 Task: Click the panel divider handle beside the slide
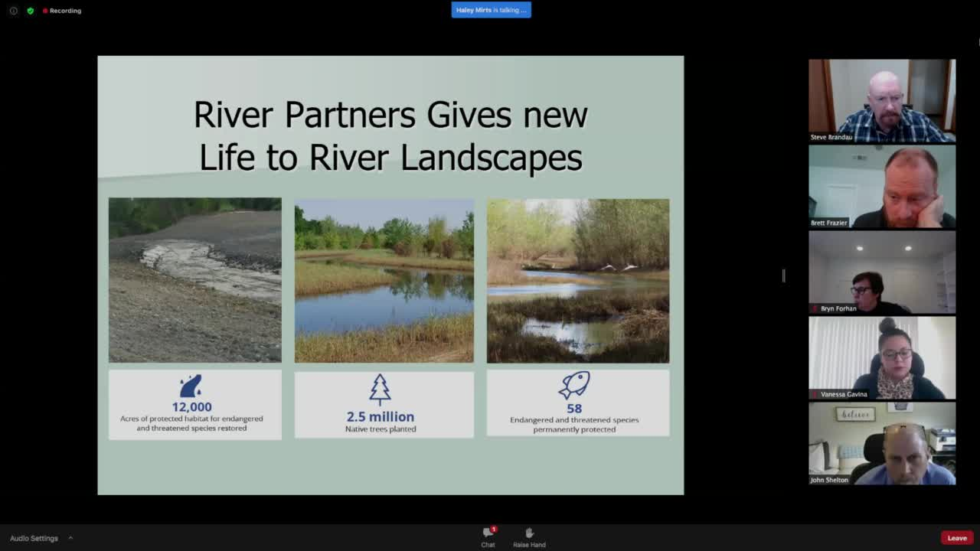pyautogui.click(x=783, y=275)
